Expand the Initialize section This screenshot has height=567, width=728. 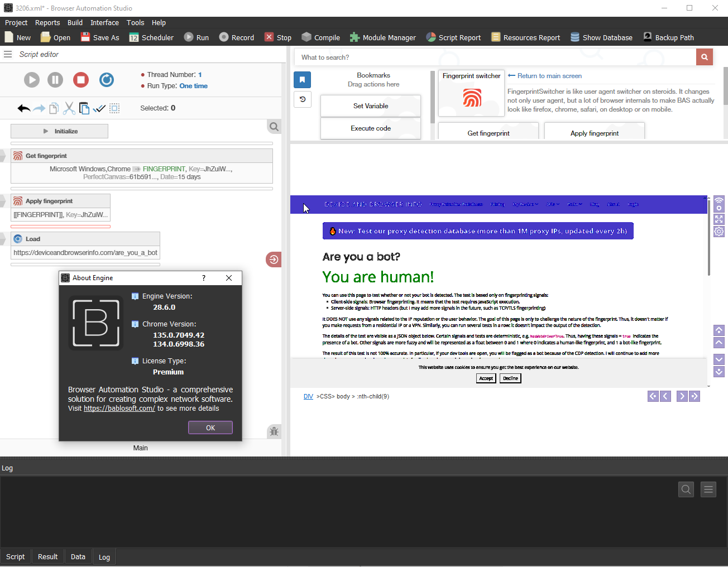tap(59, 131)
